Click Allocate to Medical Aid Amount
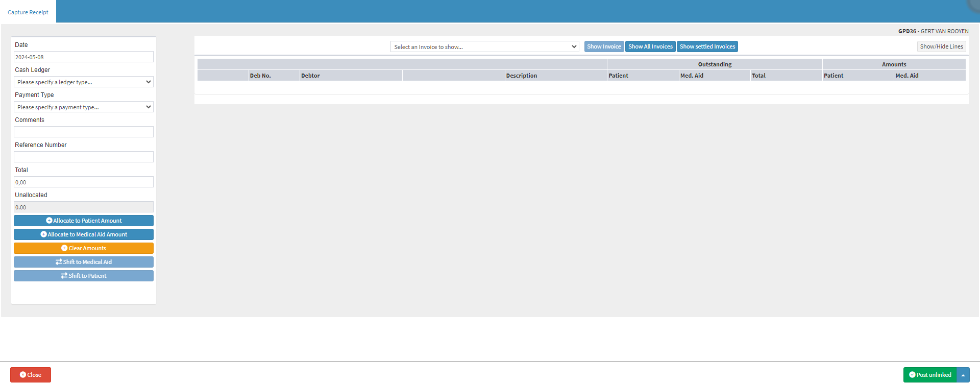 point(84,234)
